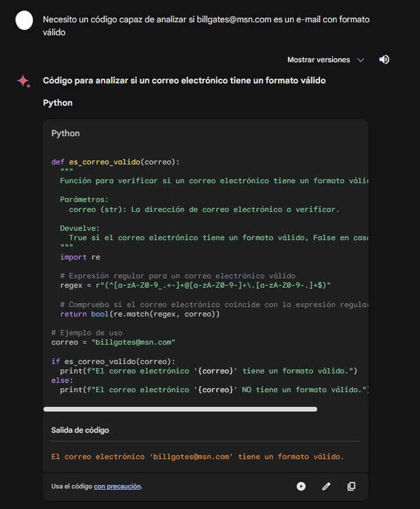
Task: Run the code with the play icon
Action: pos(301,486)
